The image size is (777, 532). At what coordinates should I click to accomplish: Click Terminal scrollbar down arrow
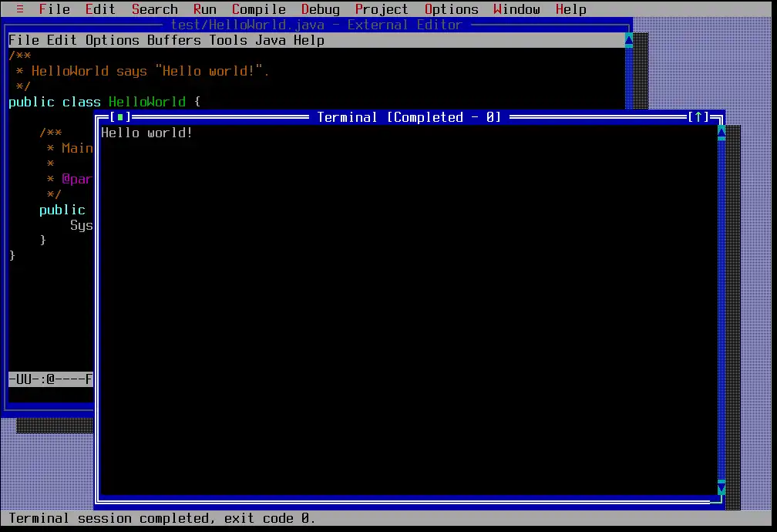[721, 488]
